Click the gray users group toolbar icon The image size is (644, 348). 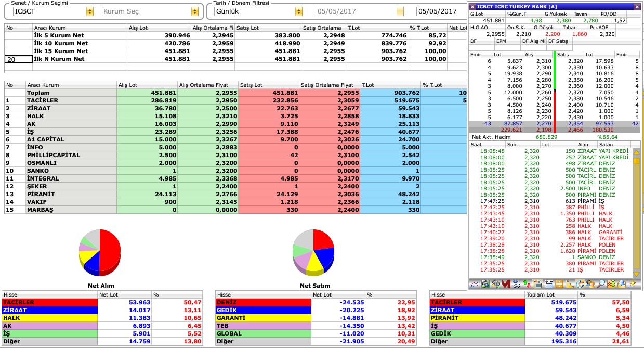pyautogui.click(x=495, y=285)
